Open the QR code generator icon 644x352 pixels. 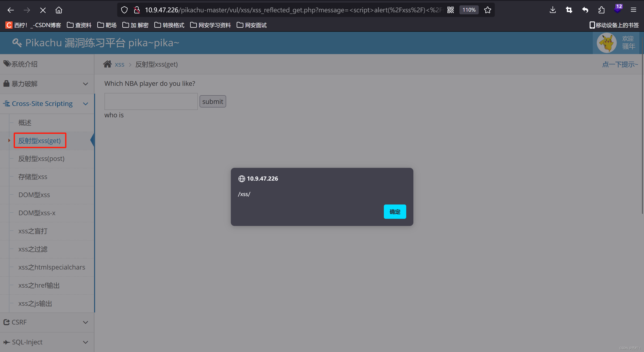click(x=450, y=10)
